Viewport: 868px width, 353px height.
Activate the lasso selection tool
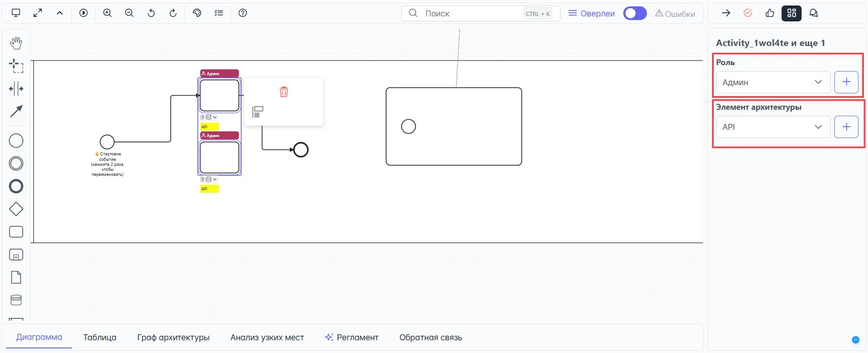[16, 66]
